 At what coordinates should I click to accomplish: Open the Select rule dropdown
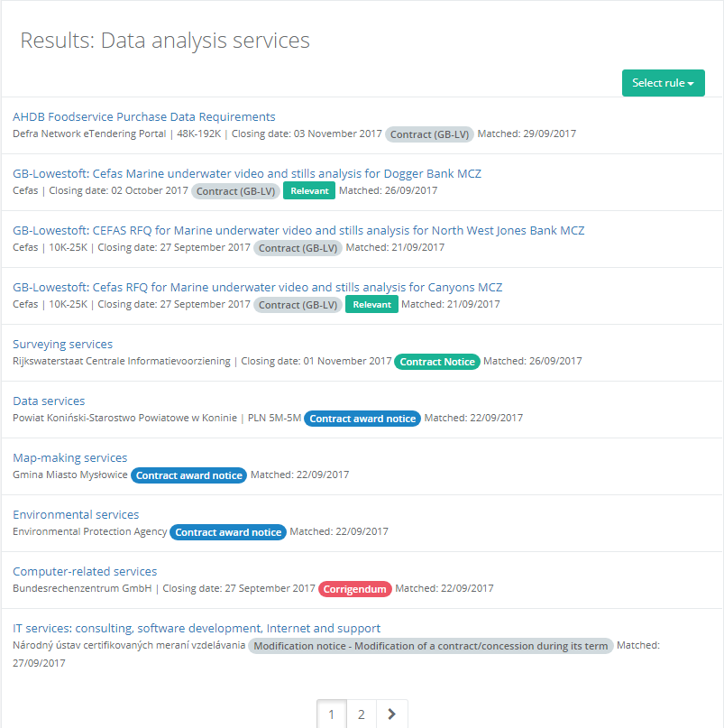[x=663, y=83]
